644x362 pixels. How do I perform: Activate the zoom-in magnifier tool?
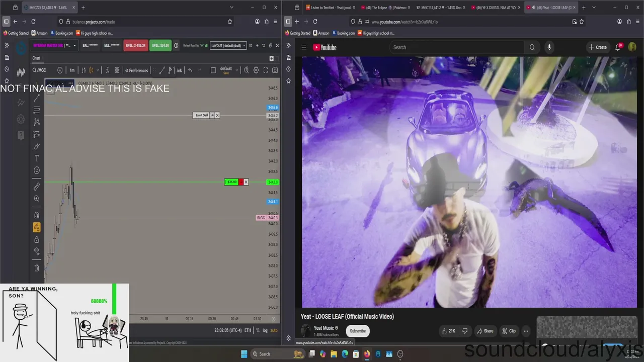37,199
